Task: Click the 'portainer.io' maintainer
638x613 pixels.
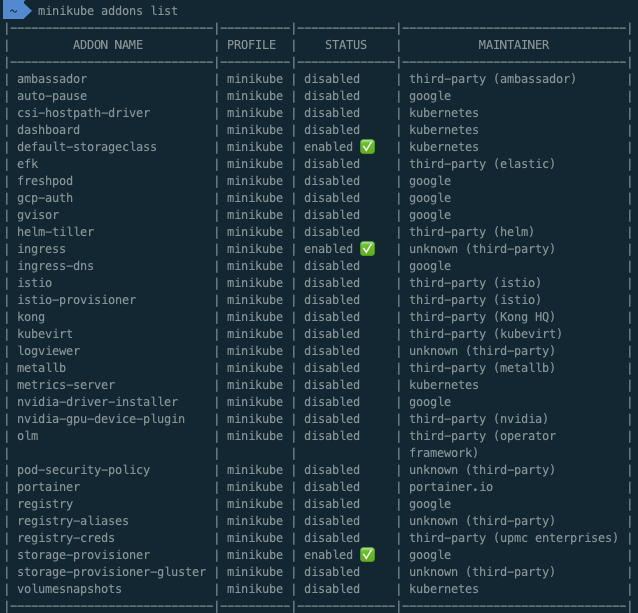Action: (451, 487)
